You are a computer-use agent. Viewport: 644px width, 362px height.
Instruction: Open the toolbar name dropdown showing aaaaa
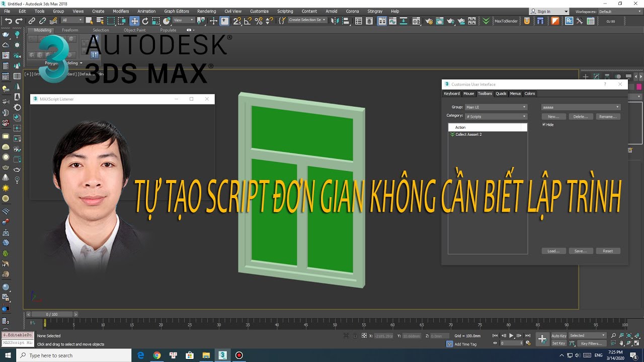pos(581,107)
